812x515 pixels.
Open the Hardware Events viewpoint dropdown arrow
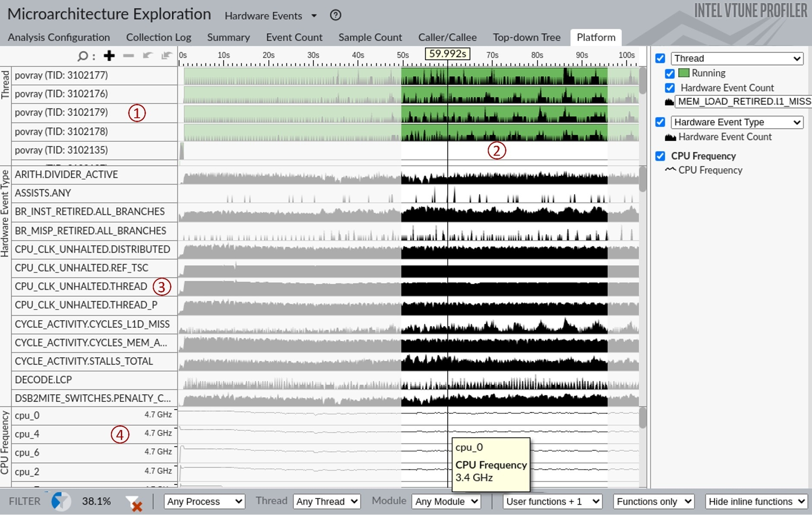pyautogui.click(x=314, y=16)
